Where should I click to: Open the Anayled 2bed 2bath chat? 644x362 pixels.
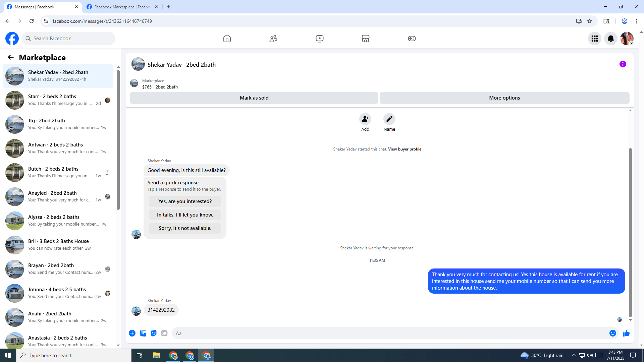point(58,197)
